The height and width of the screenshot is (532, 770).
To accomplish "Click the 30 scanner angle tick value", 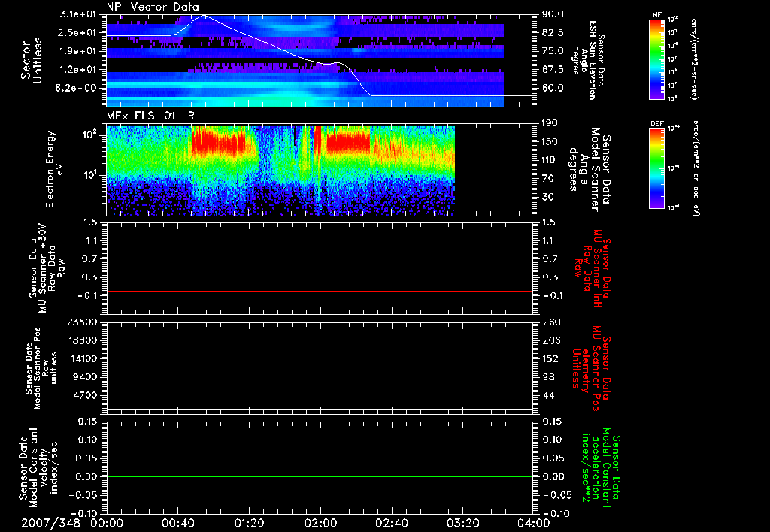I will pyautogui.click(x=548, y=197).
